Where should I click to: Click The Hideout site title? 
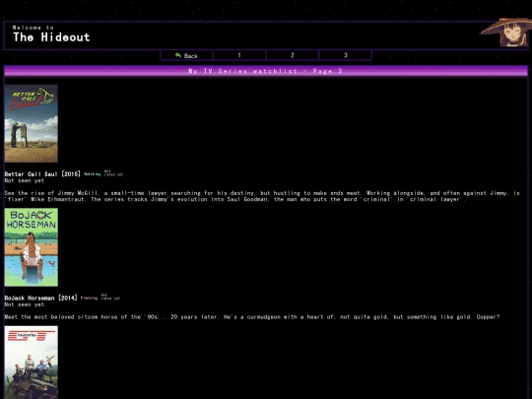click(51, 37)
